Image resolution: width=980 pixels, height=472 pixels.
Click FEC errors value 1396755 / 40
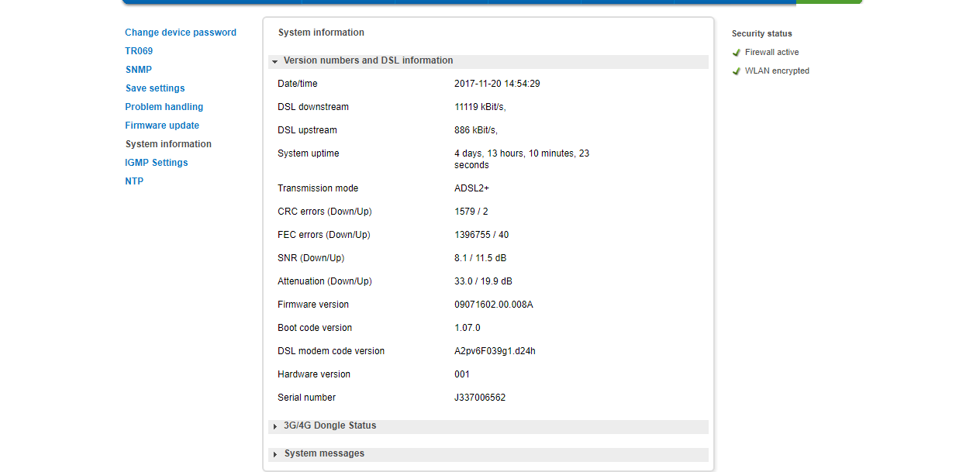[x=481, y=235]
